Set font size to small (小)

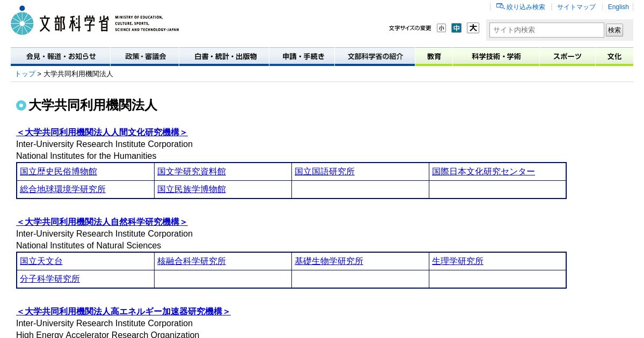coord(441,28)
